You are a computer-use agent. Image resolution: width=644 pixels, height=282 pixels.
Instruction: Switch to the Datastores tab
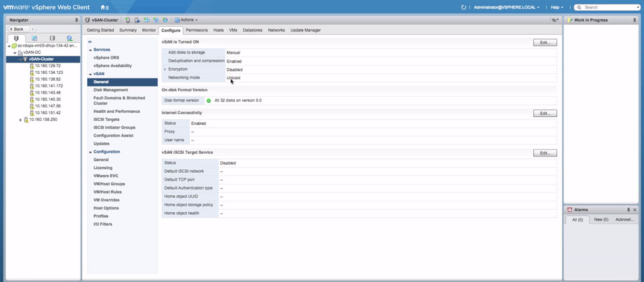click(x=252, y=30)
